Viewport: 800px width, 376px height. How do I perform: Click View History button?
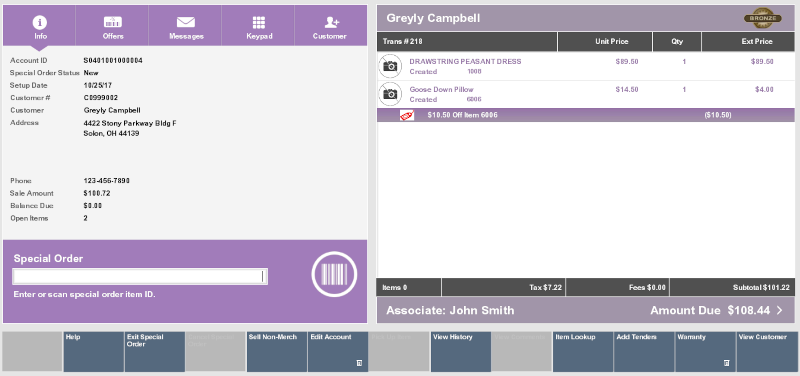(461, 352)
